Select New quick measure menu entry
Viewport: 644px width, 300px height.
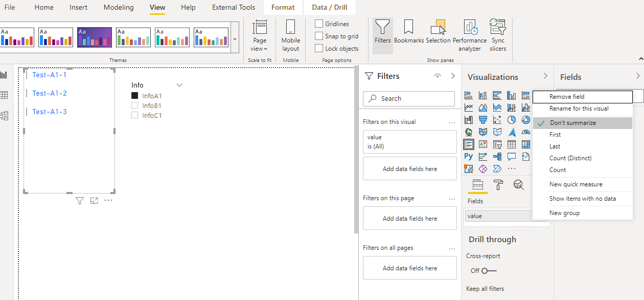pyautogui.click(x=582, y=184)
